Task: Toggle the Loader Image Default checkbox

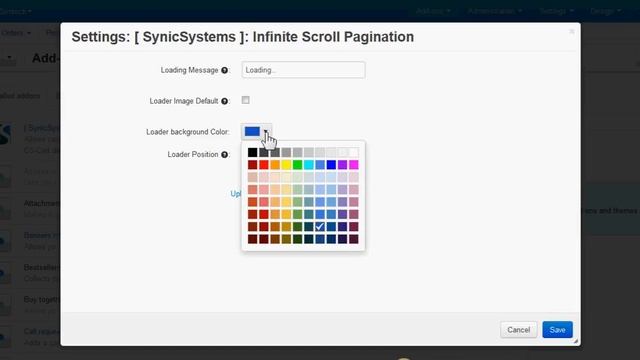Action: (245, 100)
